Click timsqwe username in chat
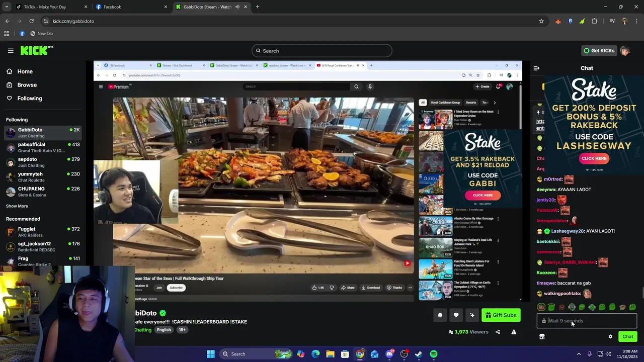Screen dimensions: 644x362 click(x=546, y=283)
